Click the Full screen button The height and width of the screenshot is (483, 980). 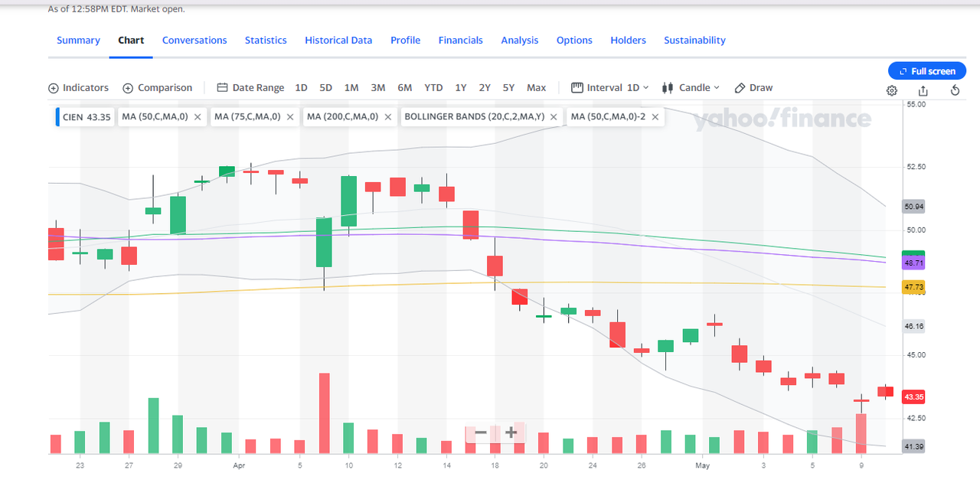coord(926,71)
